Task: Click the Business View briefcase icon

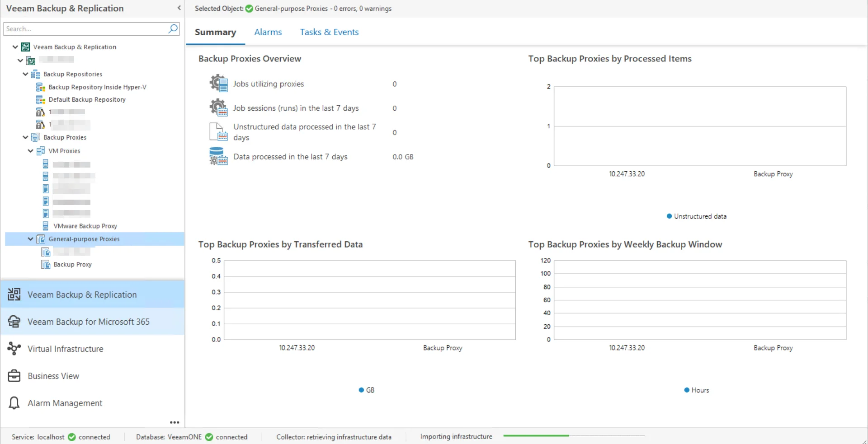Action: pyautogui.click(x=14, y=376)
